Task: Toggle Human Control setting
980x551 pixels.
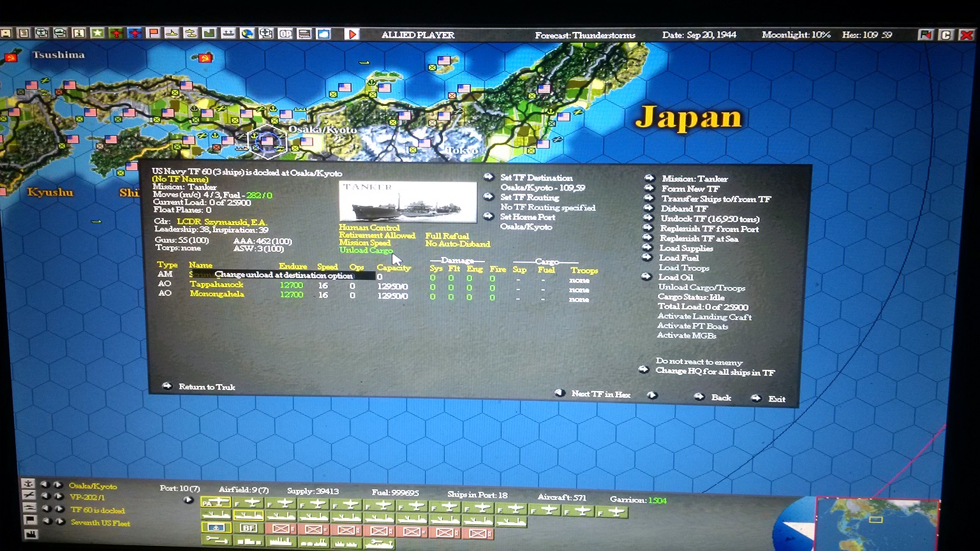Action: (369, 228)
